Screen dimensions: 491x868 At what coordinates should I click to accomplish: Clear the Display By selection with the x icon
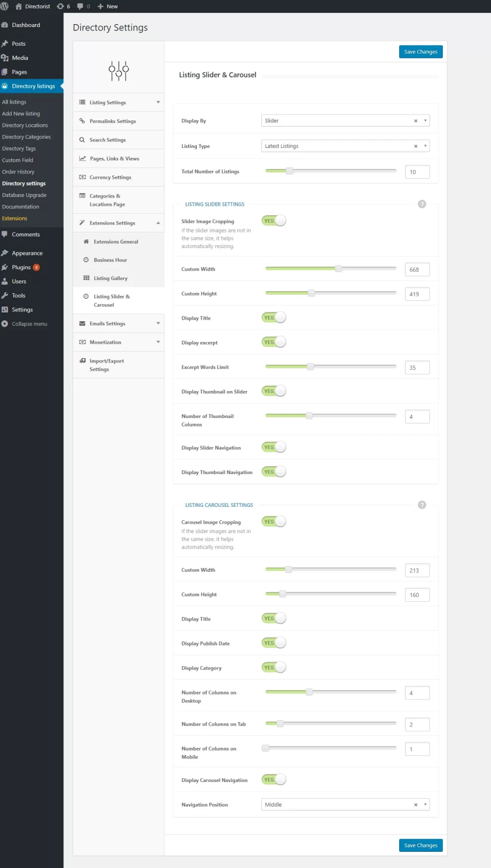pyautogui.click(x=415, y=121)
